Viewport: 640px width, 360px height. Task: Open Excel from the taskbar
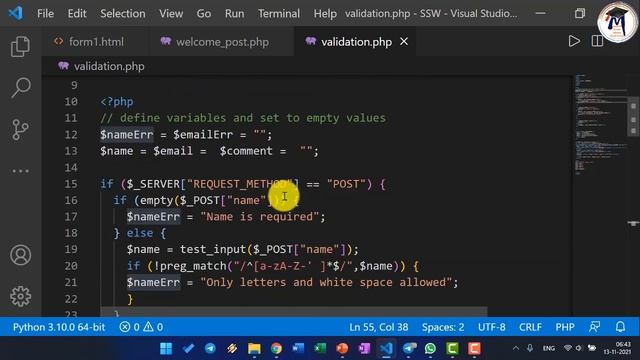coord(320,349)
